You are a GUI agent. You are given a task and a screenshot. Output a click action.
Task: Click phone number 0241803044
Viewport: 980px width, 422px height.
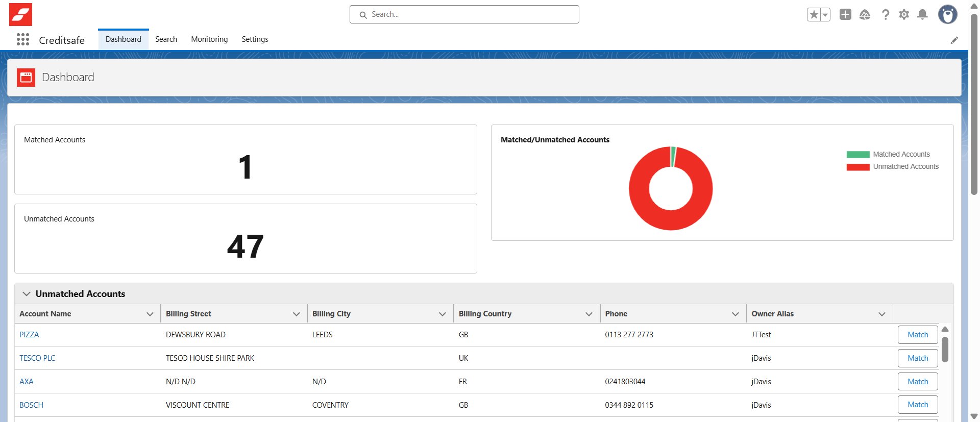(625, 382)
